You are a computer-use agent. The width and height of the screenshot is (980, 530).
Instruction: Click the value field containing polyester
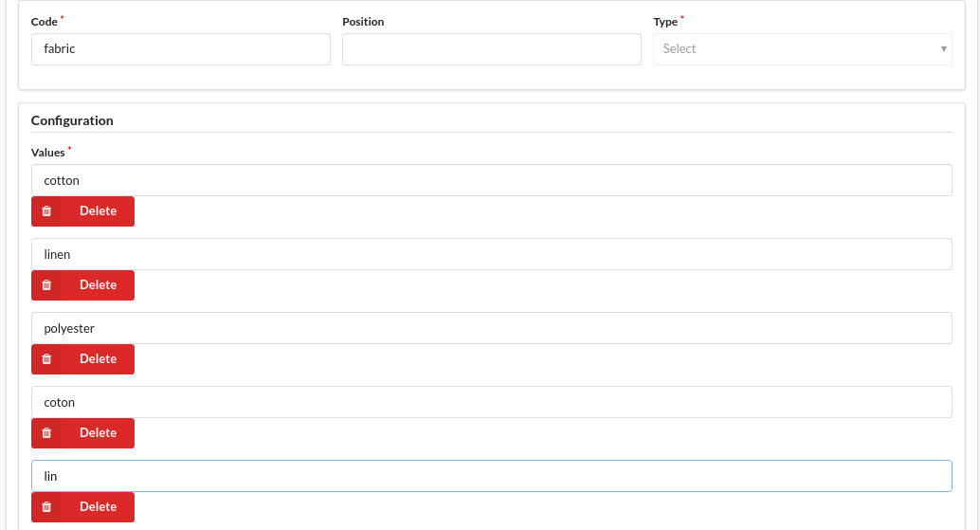(x=491, y=328)
